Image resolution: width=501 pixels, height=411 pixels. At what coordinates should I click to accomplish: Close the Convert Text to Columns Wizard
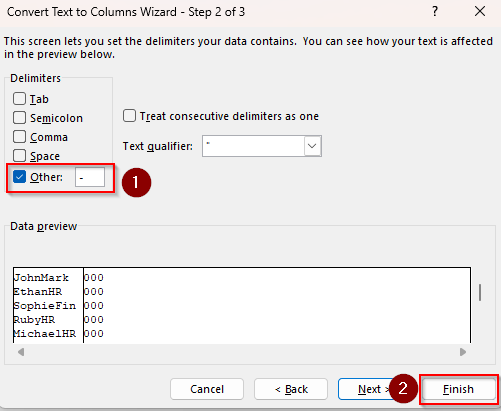pos(480,12)
